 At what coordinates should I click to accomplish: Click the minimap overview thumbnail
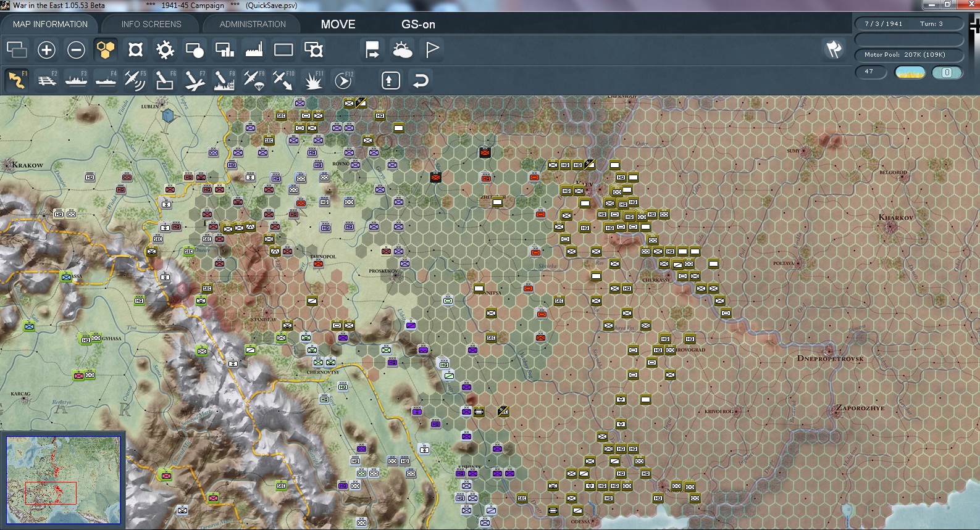[x=63, y=480]
